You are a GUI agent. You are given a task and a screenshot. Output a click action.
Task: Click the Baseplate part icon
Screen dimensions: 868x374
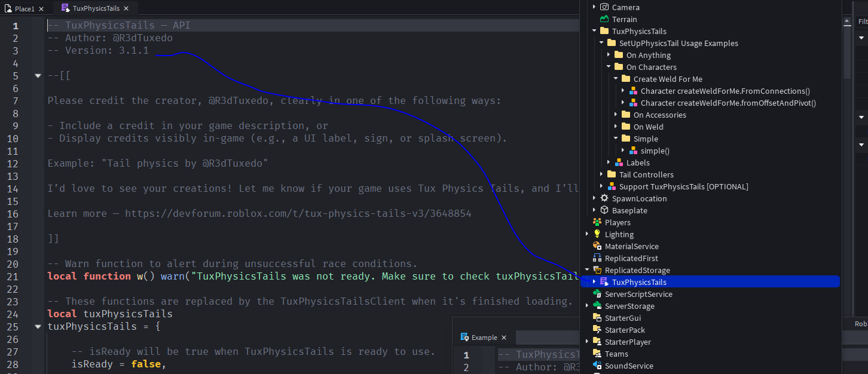(604, 210)
